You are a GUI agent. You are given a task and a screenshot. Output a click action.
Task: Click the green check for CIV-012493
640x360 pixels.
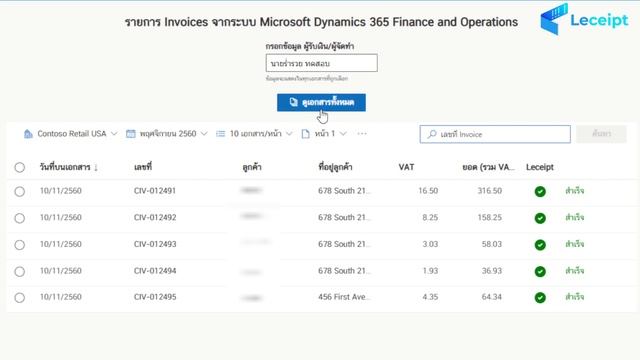540,245
